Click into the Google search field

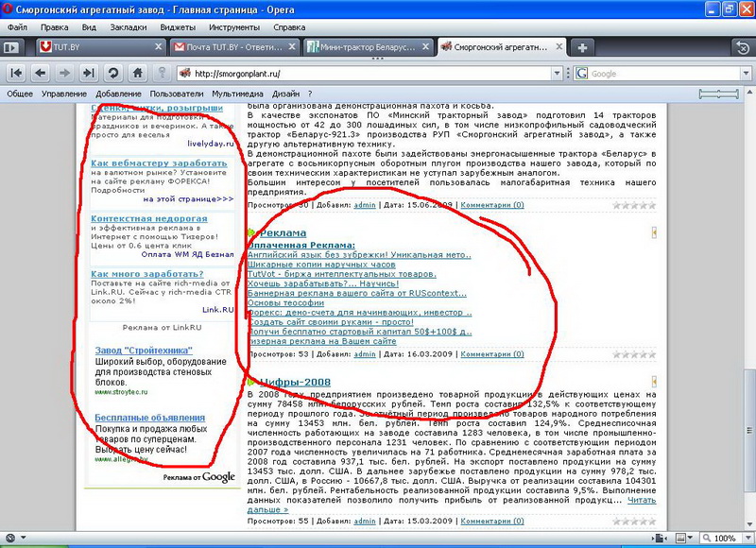click(x=664, y=74)
